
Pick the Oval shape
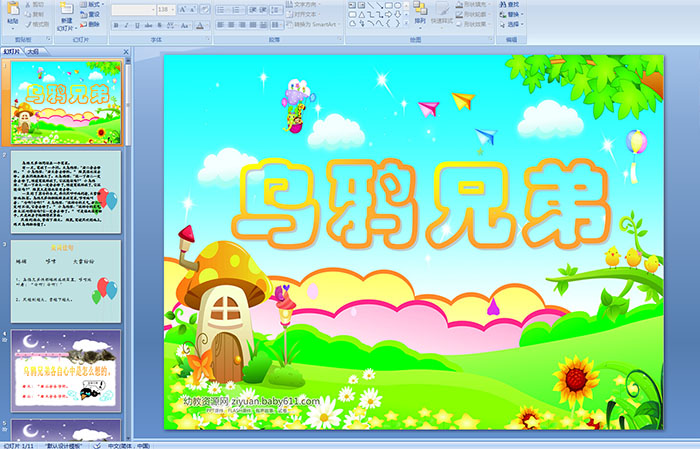pos(398,5)
